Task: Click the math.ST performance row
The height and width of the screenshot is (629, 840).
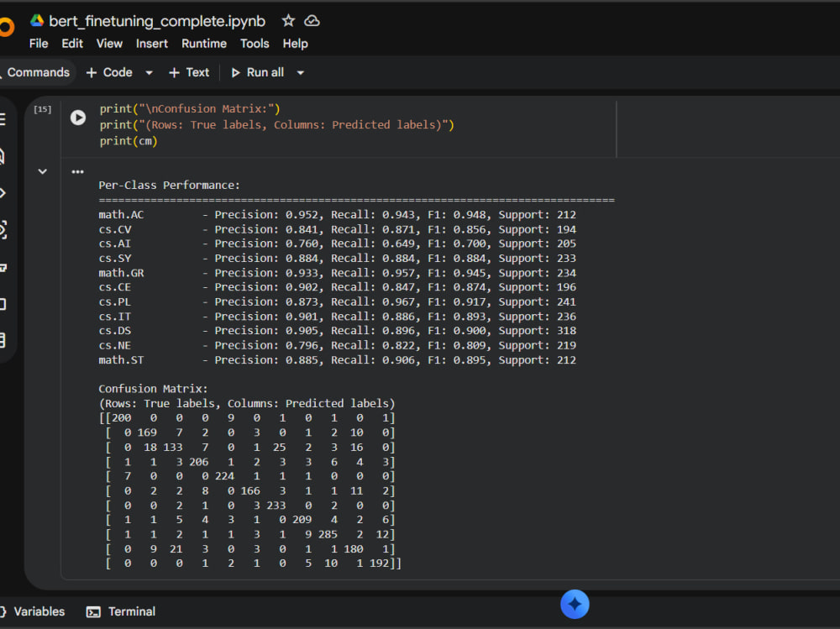Action: click(337, 360)
